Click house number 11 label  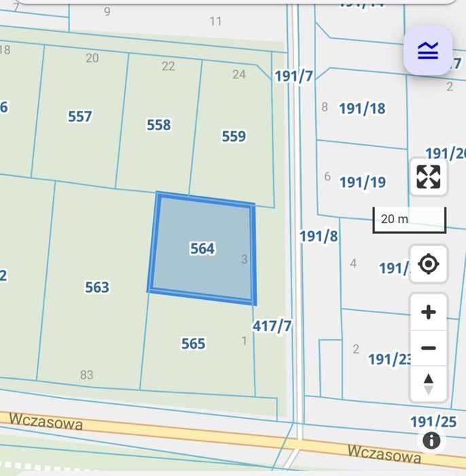pyautogui.click(x=215, y=22)
